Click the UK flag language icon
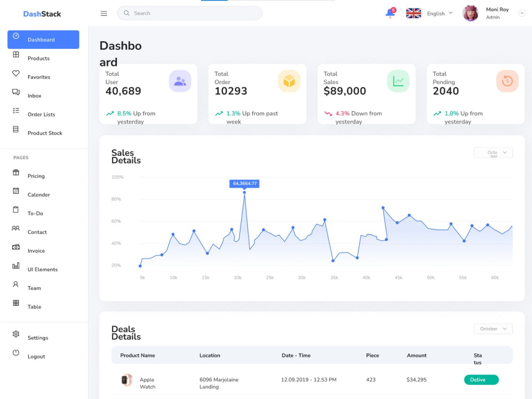Screen dimensions: 532x399 (413, 13)
